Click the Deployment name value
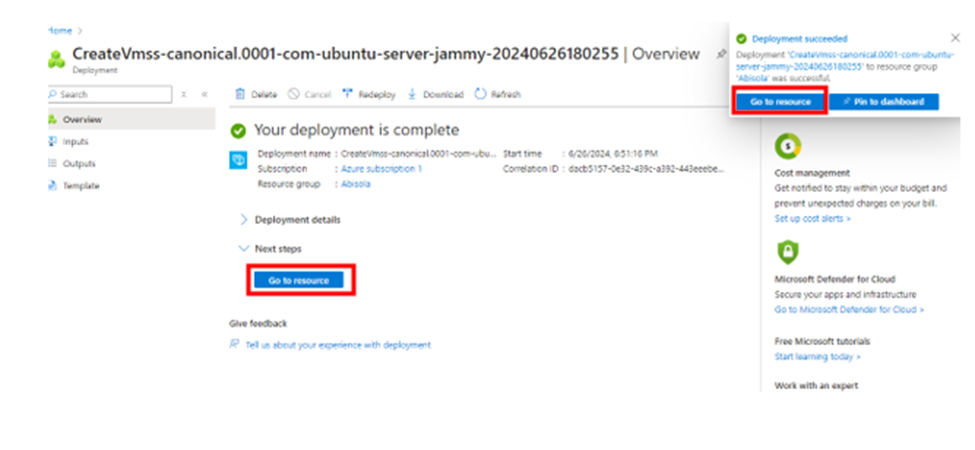The width and height of the screenshot is (975, 450). [x=420, y=154]
